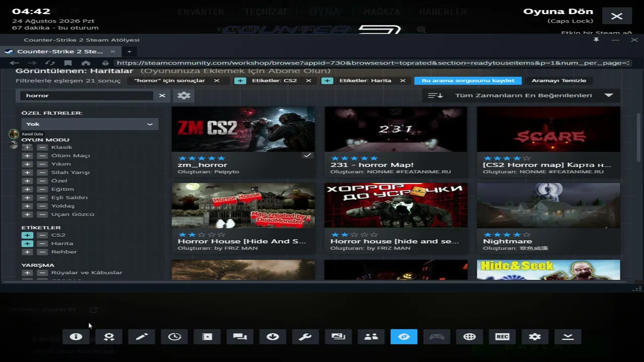
Task: Include the Rüyalar ve Kâbuslar contest filter
Action: pos(27,273)
